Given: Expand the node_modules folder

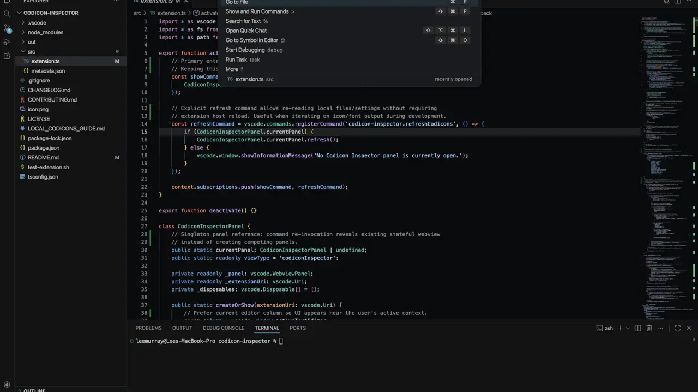Looking at the screenshot, I should (x=71, y=32).
